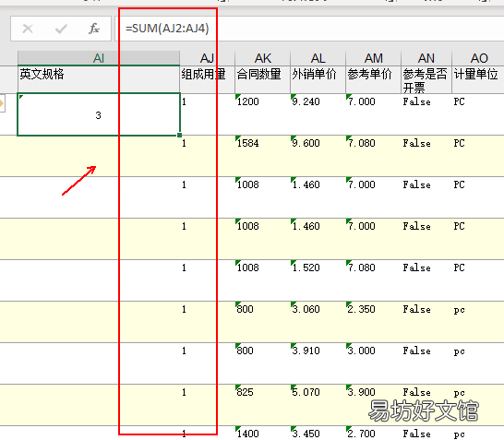Click contract quantity cell 1200
Image resolution: width=504 pixels, height=440 pixels.
[262, 114]
